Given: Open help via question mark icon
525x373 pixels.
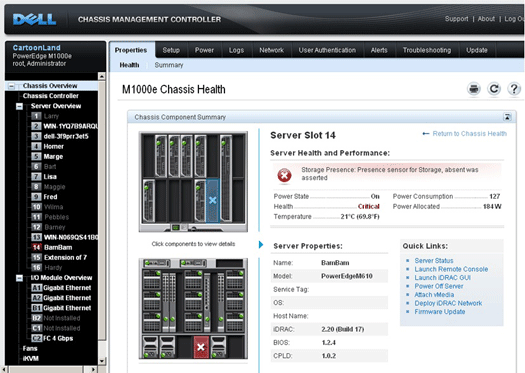Looking at the screenshot, I should point(514,89).
